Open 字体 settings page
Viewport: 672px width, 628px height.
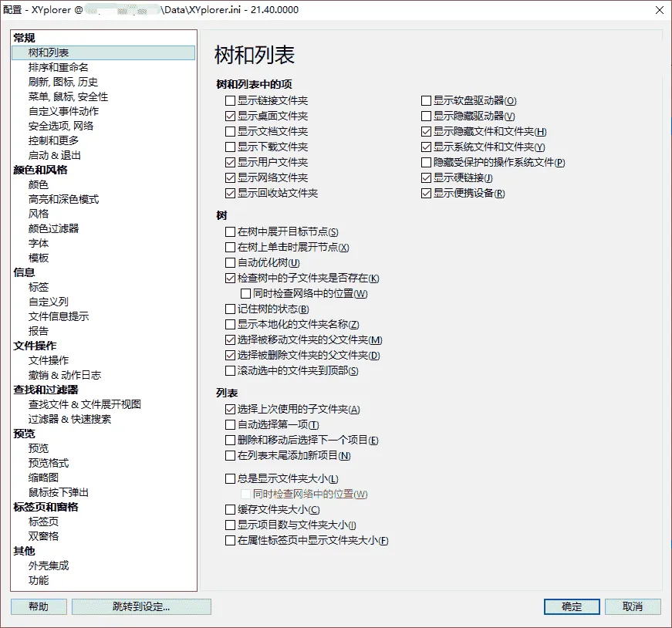(39, 243)
